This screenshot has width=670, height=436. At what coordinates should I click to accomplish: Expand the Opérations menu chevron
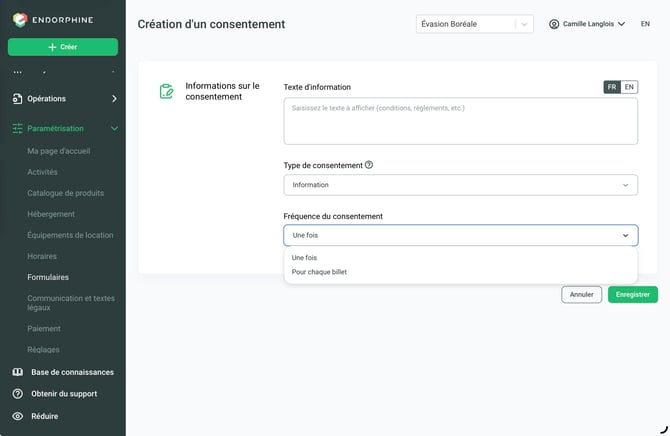(114, 99)
